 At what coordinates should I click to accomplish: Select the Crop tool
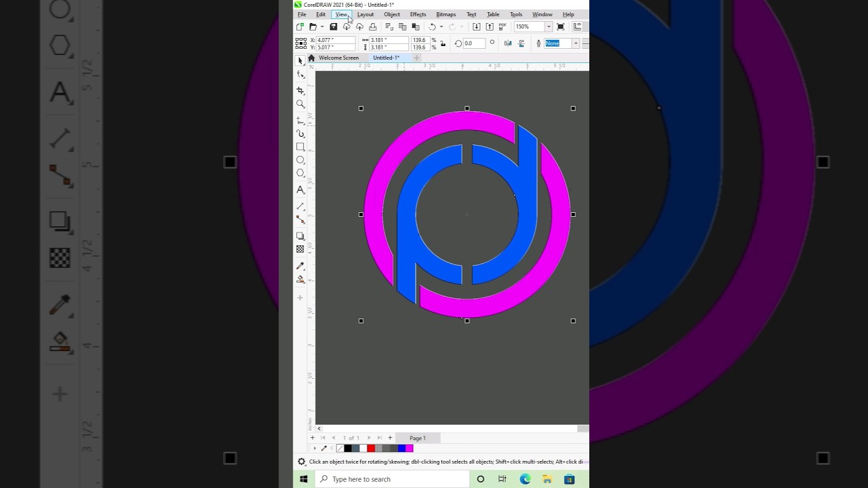300,90
